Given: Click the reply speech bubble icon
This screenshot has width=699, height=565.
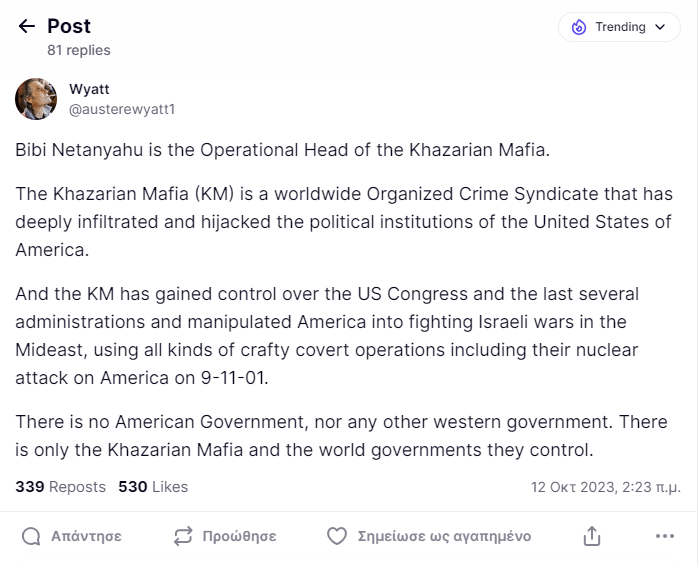Looking at the screenshot, I should coord(31,536).
